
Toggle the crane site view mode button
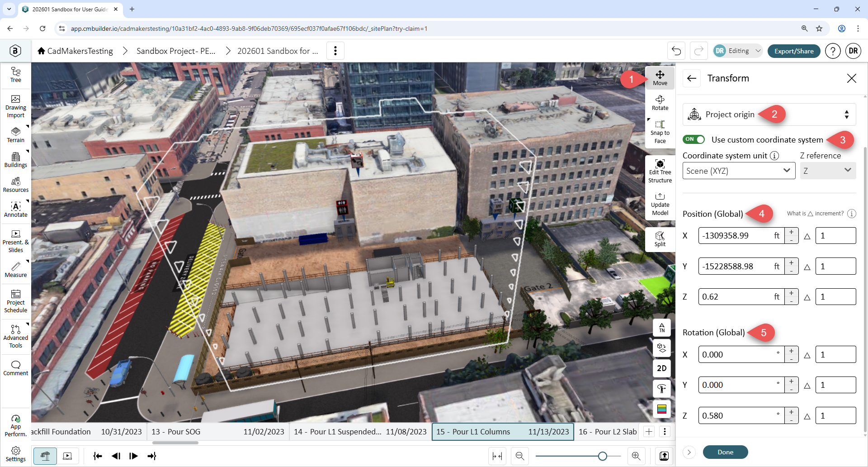click(45, 456)
